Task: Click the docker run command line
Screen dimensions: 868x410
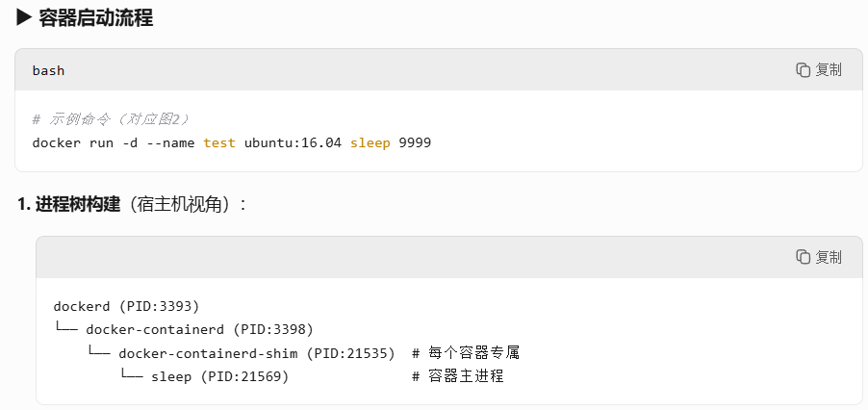Action: click(x=231, y=142)
